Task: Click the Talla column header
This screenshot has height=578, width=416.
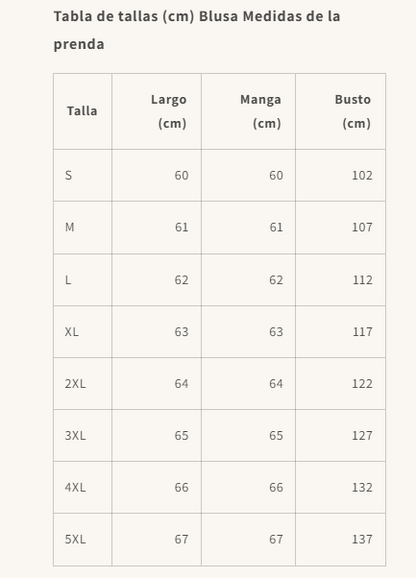Action: point(83,111)
